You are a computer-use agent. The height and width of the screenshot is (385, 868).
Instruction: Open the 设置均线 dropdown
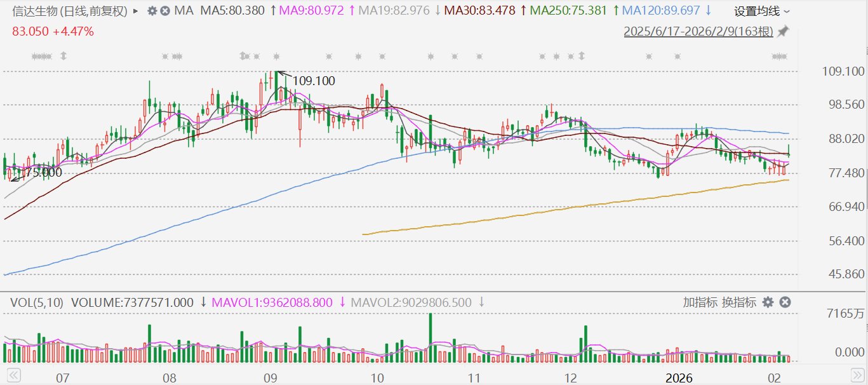tap(763, 11)
